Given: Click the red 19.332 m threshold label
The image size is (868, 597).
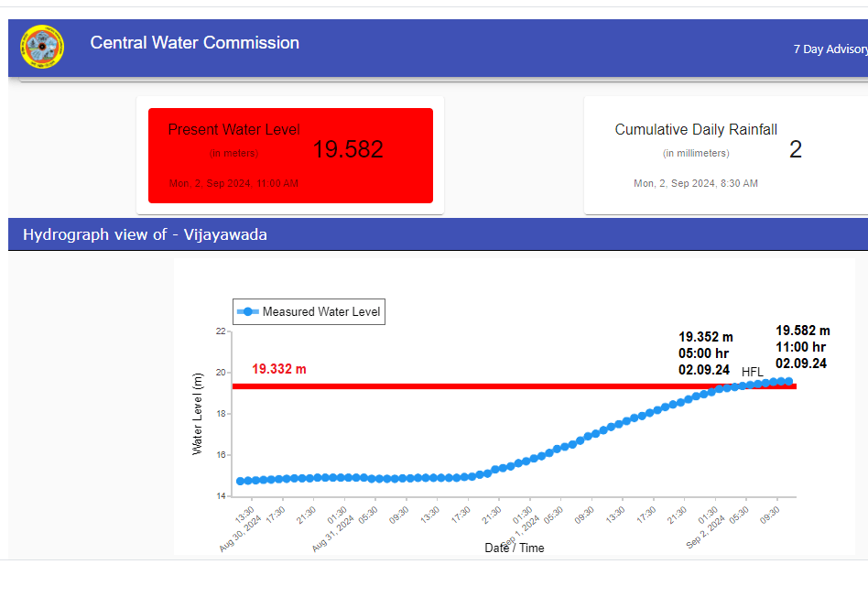Looking at the screenshot, I should point(279,369).
